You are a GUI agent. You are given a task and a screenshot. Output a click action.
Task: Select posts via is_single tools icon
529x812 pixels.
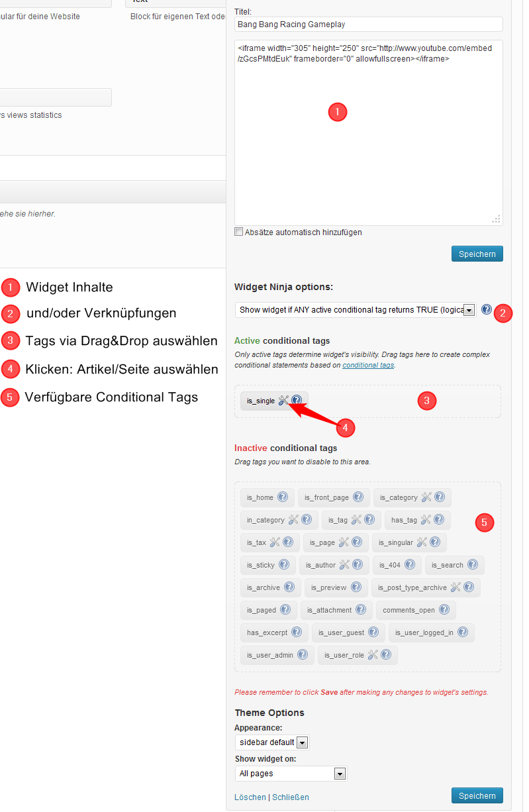[283, 400]
